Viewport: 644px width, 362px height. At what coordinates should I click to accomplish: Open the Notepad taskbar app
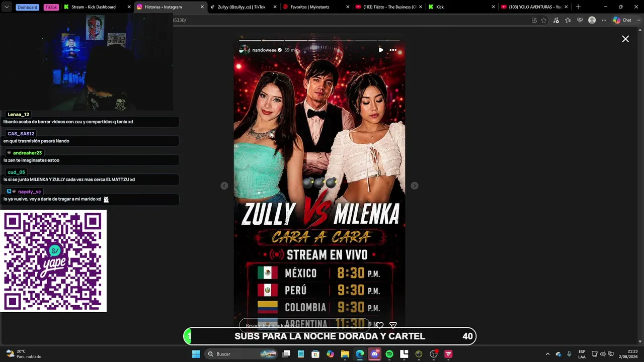[x=301, y=354]
